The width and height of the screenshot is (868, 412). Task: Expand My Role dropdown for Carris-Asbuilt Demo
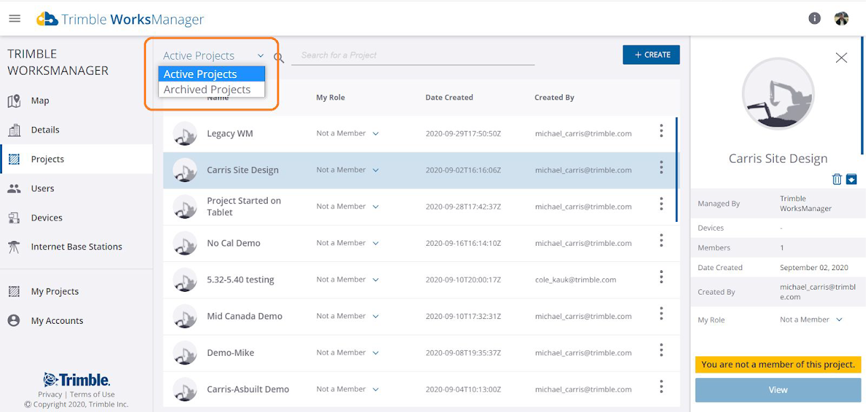(x=376, y=390)
